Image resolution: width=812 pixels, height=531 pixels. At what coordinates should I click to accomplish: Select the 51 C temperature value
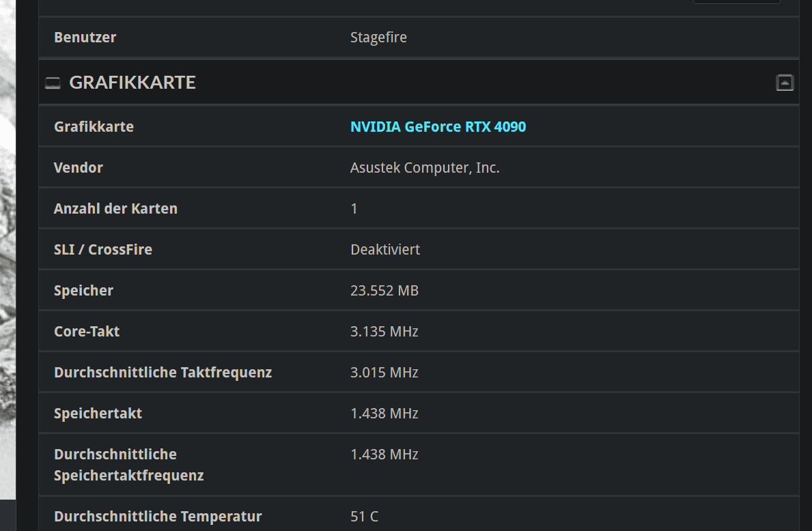click(365, 517)
